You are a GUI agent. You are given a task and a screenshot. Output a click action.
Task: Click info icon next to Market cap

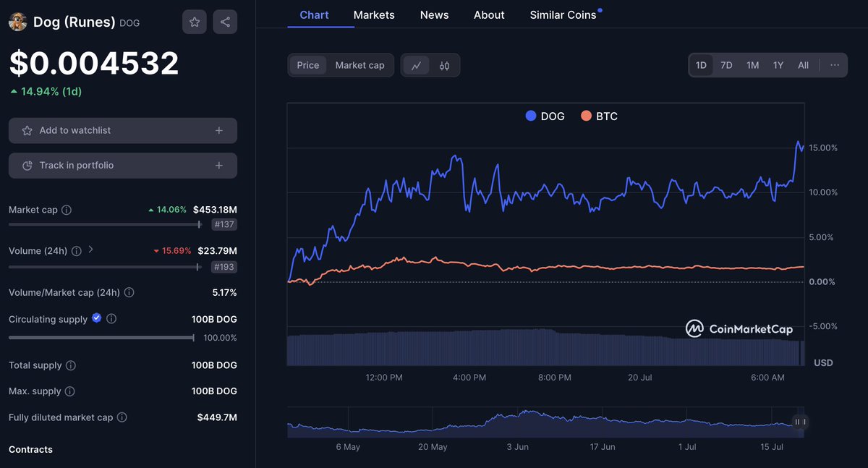[x=67, y=210]
